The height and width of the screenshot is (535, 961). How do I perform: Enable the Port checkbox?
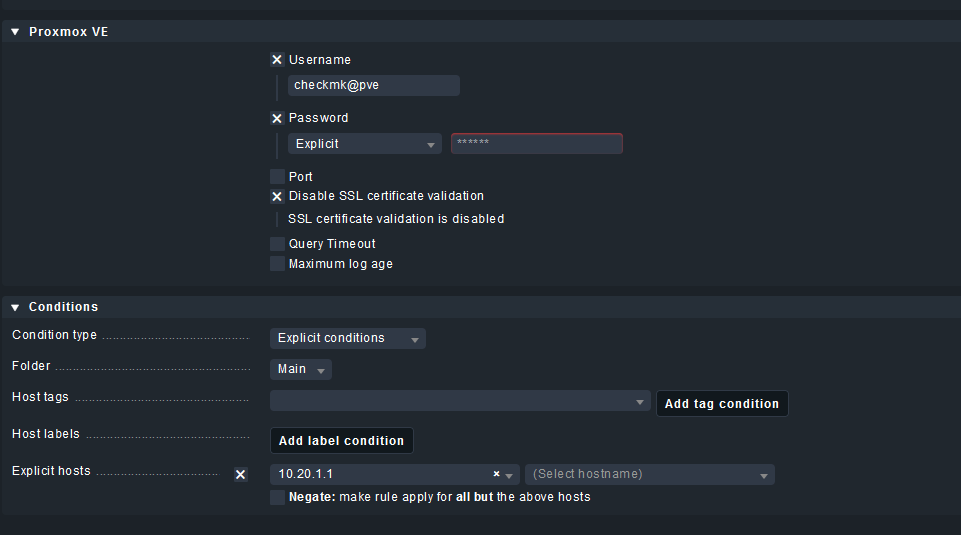pos(277,176)
